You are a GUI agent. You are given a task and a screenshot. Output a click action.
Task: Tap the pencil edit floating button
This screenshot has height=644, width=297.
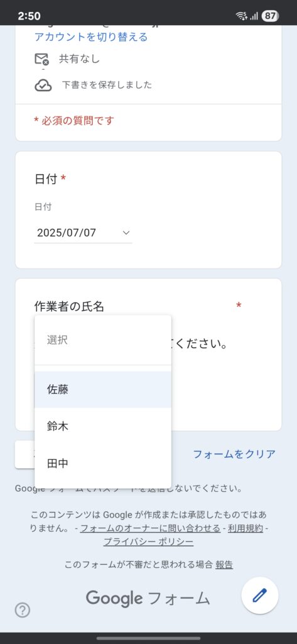(260, 596)
